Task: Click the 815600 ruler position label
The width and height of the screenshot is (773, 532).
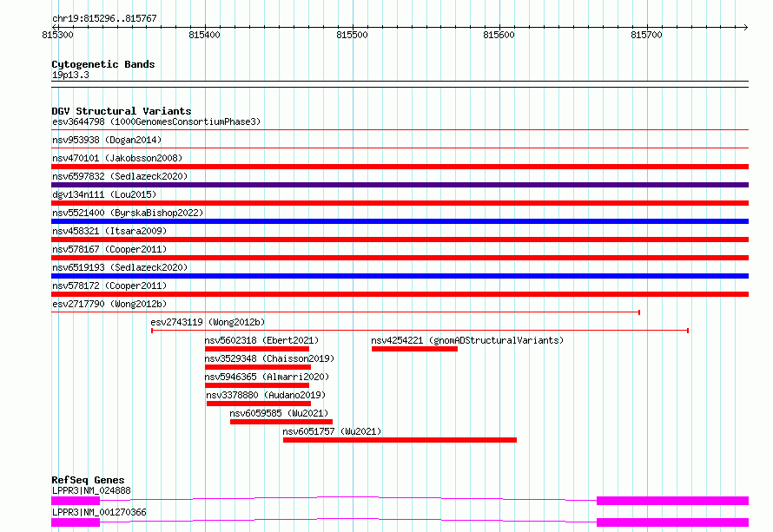Action: click(499, 35)
